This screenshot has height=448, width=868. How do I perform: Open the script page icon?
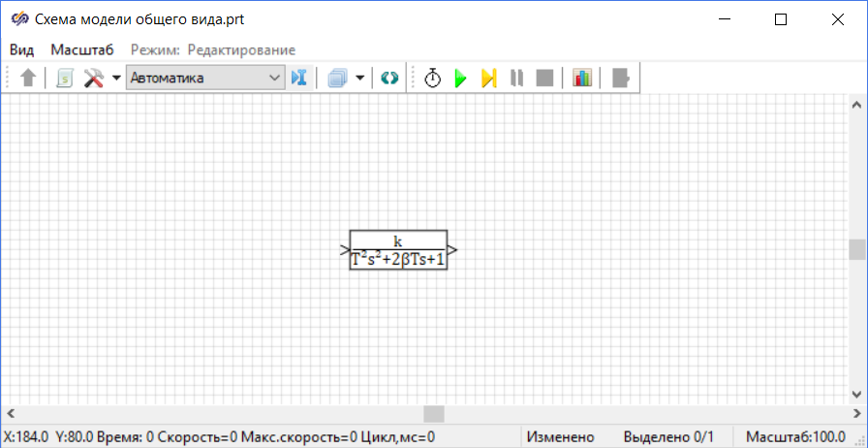64,79
